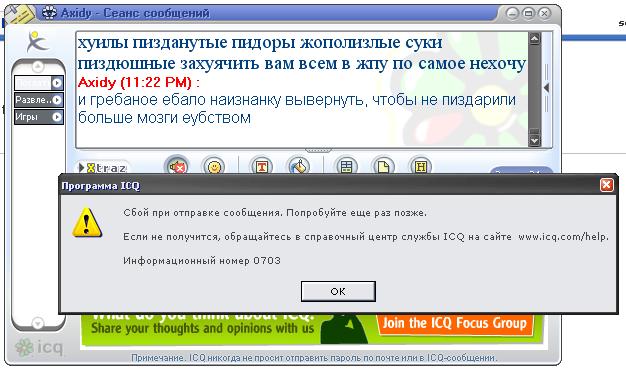The height and width of the screenshot is (384, 626).
Task: Click the send file page icon
Action: click(x=383, y=166)
